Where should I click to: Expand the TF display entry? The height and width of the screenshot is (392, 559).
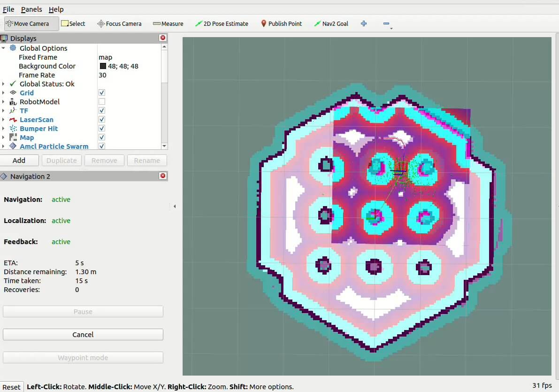tap(4, 111)
